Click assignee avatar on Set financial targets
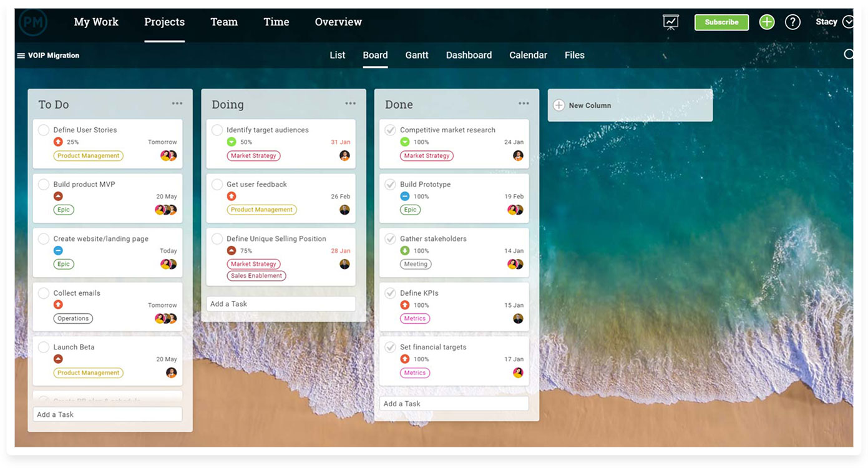The height and width of the screenshot is (468, 868). (518, 373)
